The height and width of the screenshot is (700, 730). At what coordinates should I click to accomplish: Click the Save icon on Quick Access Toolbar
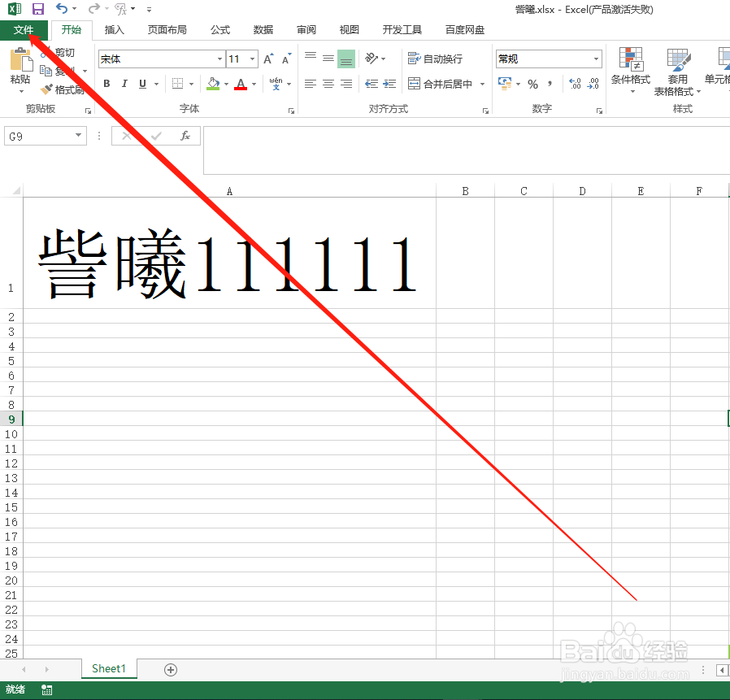[37, 9]
